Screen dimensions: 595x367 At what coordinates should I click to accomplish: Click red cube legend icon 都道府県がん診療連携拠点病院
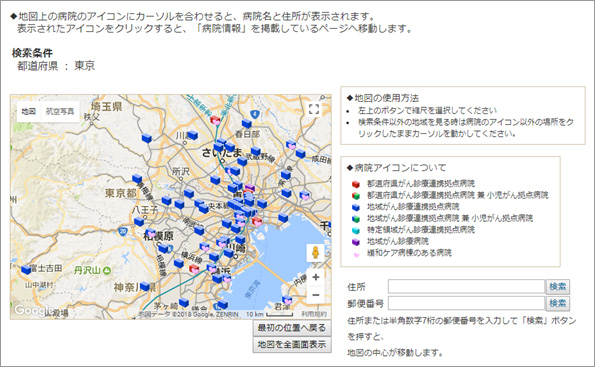(x=356, y=184)
